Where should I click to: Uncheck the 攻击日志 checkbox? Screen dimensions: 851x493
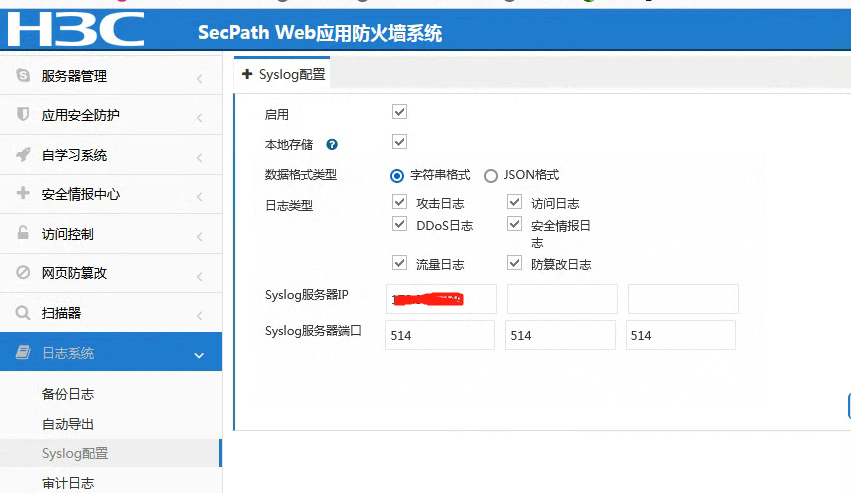[399, 202]
